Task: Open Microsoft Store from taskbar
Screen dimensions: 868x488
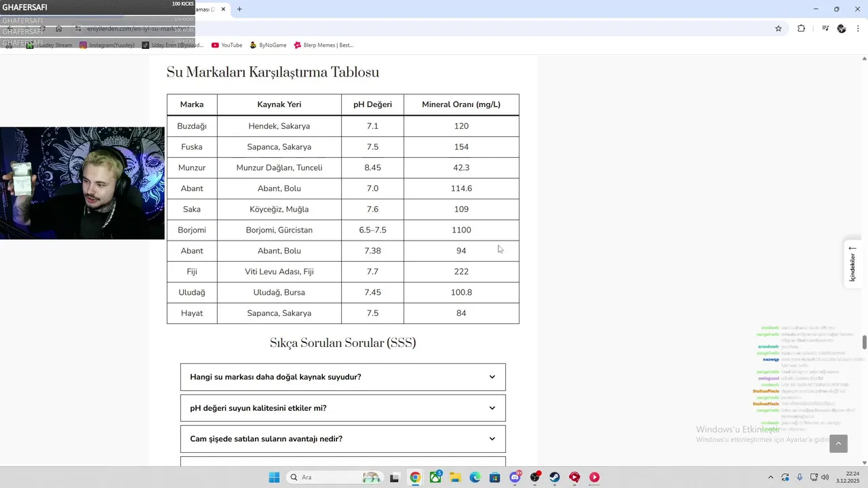Action: tap(495, 477)
